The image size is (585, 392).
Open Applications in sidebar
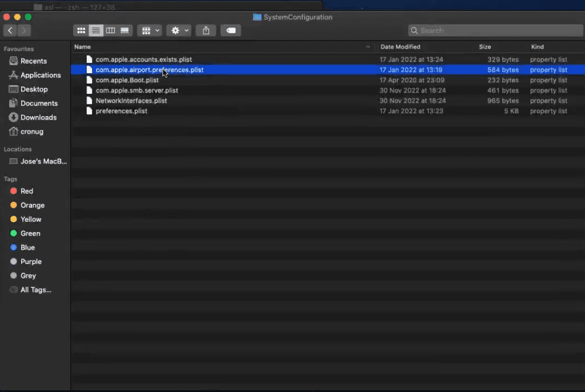41,75
